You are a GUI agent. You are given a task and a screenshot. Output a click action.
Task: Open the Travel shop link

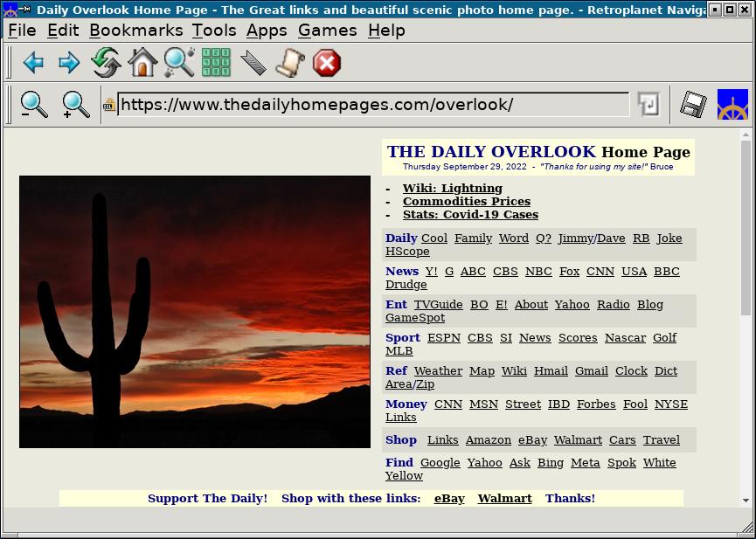[x=661, y=440]
